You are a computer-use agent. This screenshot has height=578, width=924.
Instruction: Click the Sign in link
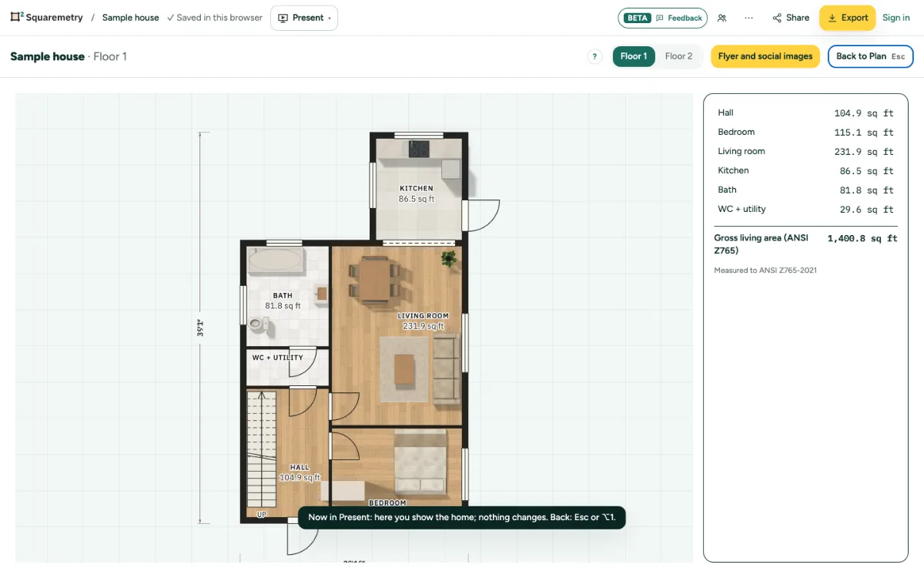896,18
